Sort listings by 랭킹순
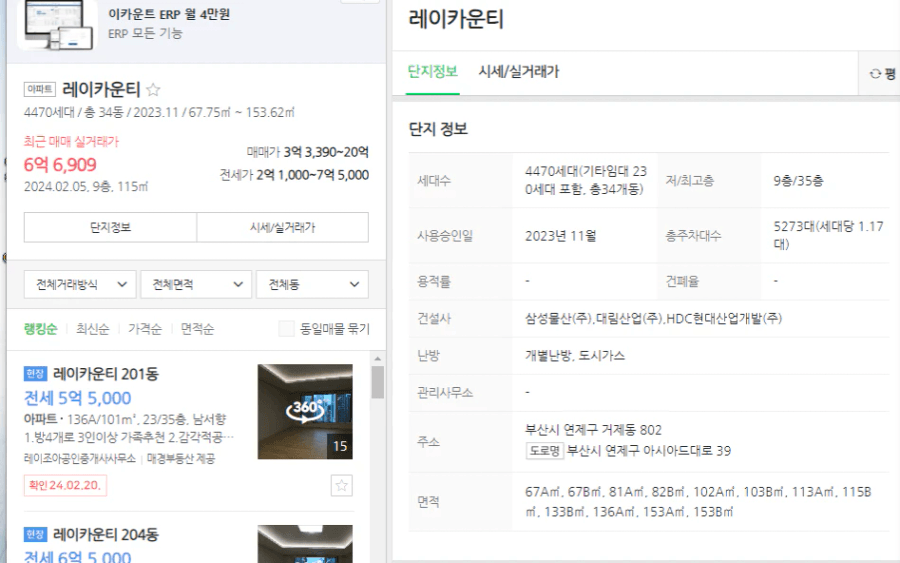Image resolution: width=900 pixels, height=563 pixels. [x=40, y=329]
